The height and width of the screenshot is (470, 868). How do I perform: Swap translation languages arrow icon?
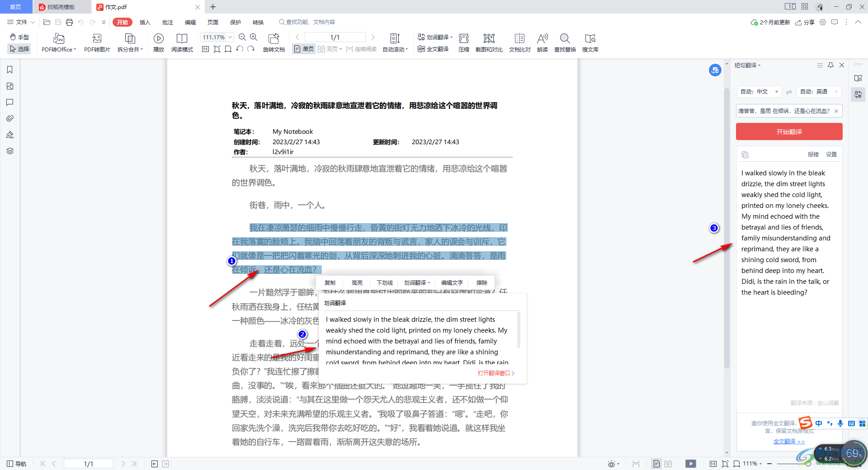[789, 92]
